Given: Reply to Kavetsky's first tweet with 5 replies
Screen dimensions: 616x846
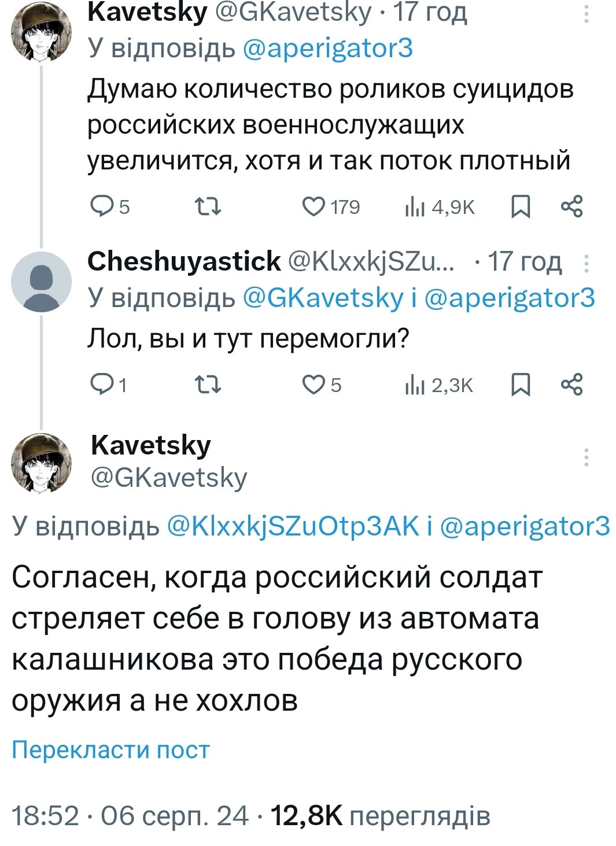Looking at the screenshot, I should click(103, 206).
